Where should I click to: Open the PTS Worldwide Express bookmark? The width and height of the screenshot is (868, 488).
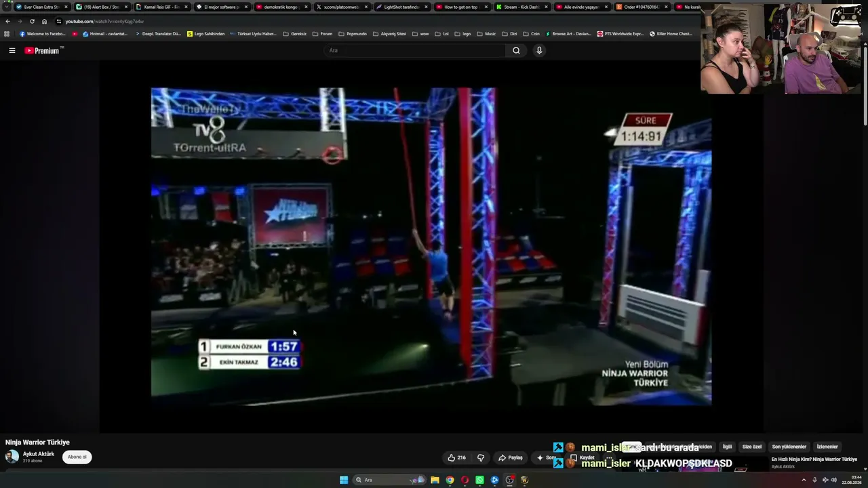coord(620,34)
